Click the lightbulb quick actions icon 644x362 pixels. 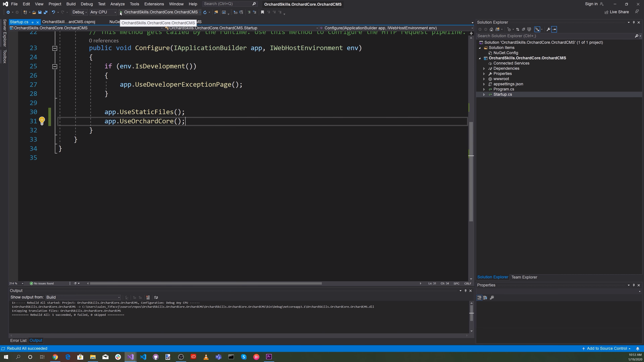tap(42, 121)
